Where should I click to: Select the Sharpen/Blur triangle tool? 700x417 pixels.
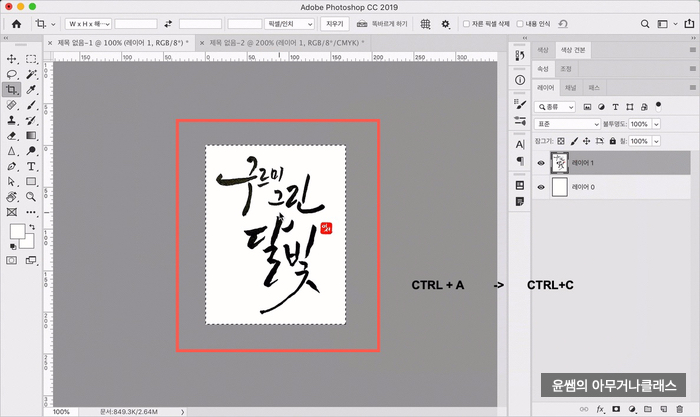click(x=12, y=151)
